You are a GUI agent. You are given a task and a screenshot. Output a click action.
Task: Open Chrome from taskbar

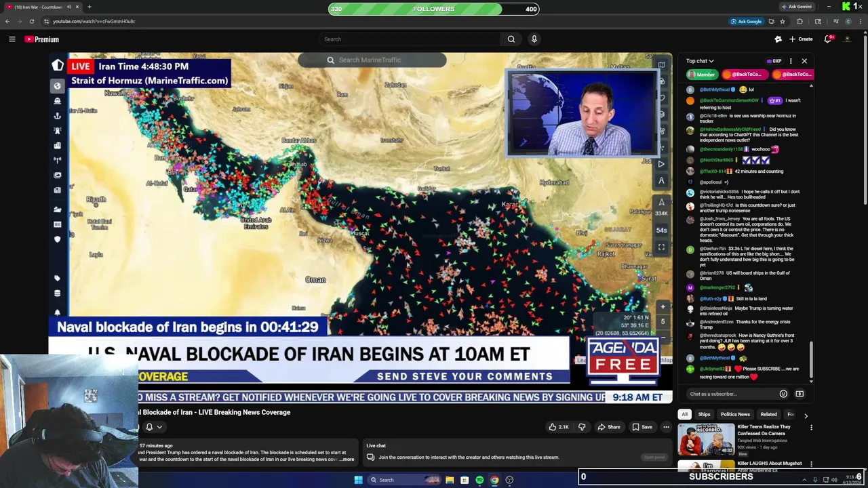click(494, 480)
